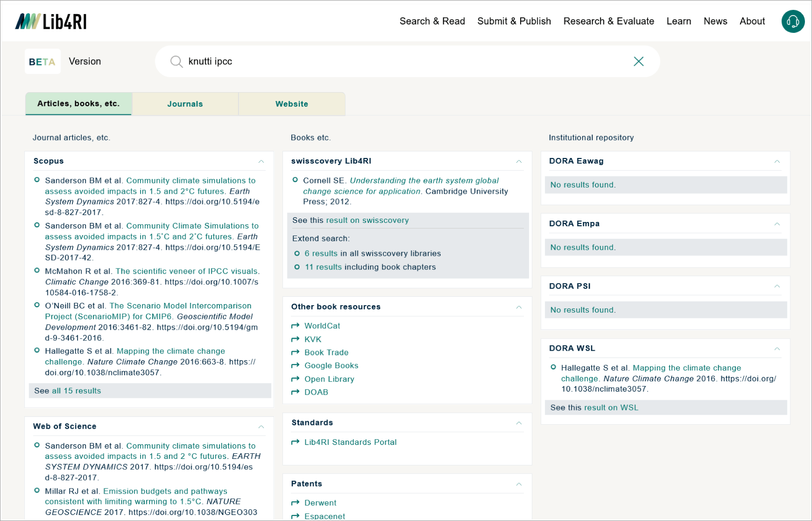The image size is (812, 521).
Task: Open the Book Trade link
Action: coord(327,352)
